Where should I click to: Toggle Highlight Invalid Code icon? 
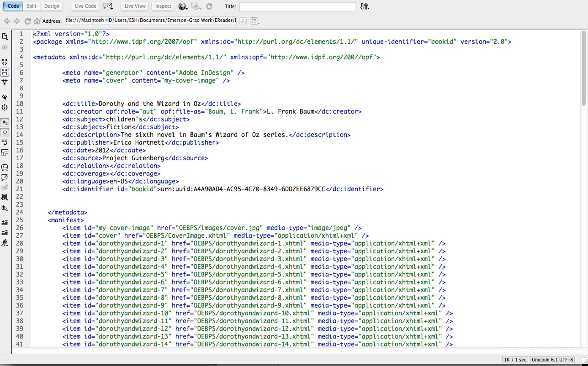[x=5, y=132]
